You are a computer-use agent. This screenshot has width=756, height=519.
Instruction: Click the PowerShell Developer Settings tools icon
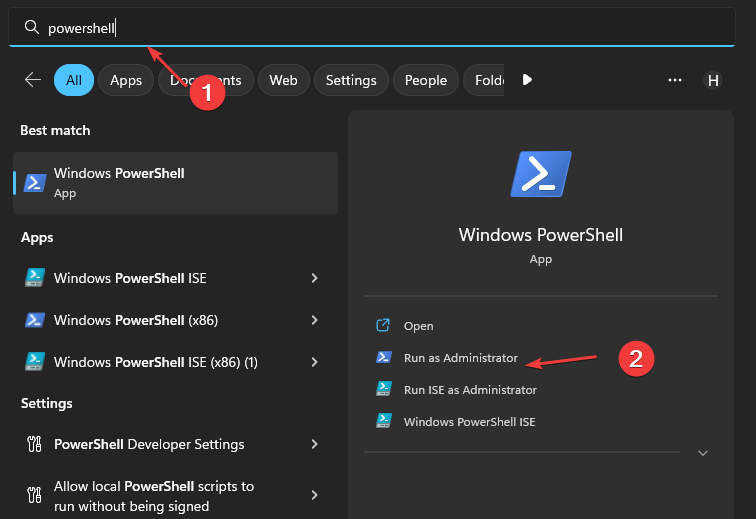point(34,444)
